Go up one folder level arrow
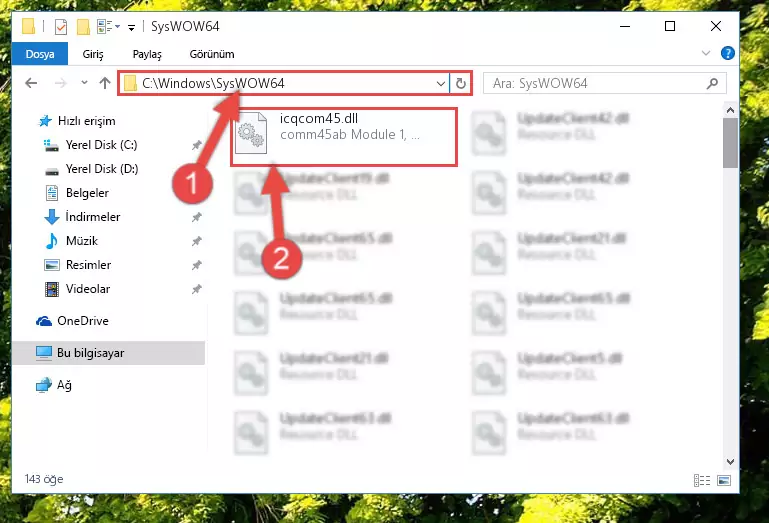The height and width of the screenshot is (523, 769). (105, 83)
